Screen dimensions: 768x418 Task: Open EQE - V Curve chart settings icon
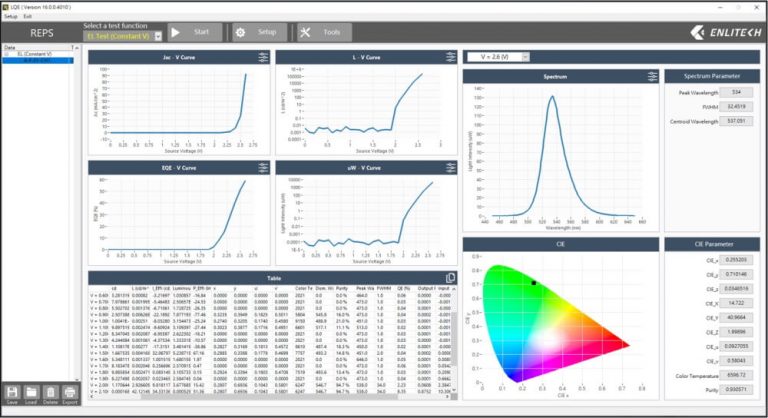[263, 168]
